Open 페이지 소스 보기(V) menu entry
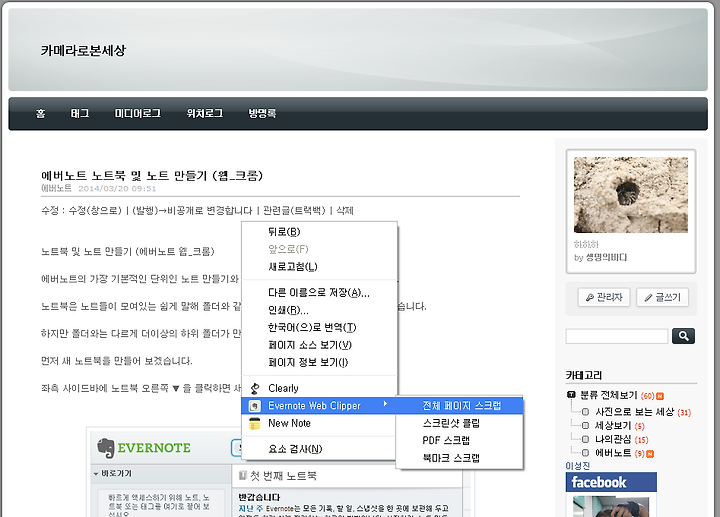 tap(319, 345)
